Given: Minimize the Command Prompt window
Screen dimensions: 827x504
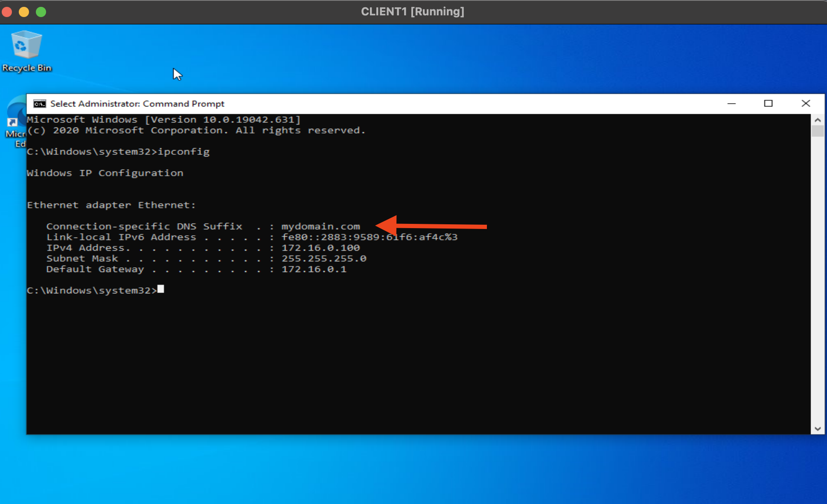Looking at the screenshot, I should point(731,104).
